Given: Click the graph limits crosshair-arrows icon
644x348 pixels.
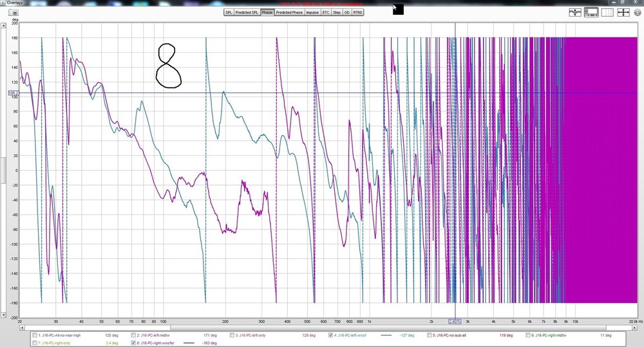Looking at the screenshot, I should click(x=623, y=12).
